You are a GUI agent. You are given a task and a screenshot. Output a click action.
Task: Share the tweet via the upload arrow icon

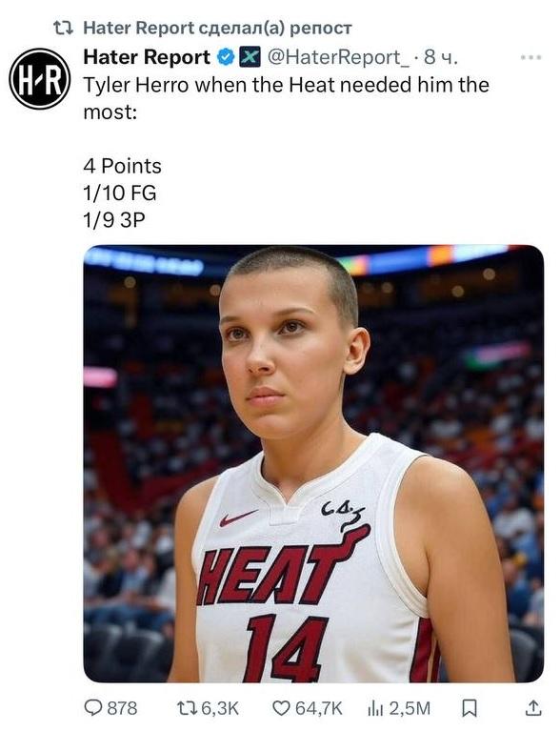click(533, 708)
